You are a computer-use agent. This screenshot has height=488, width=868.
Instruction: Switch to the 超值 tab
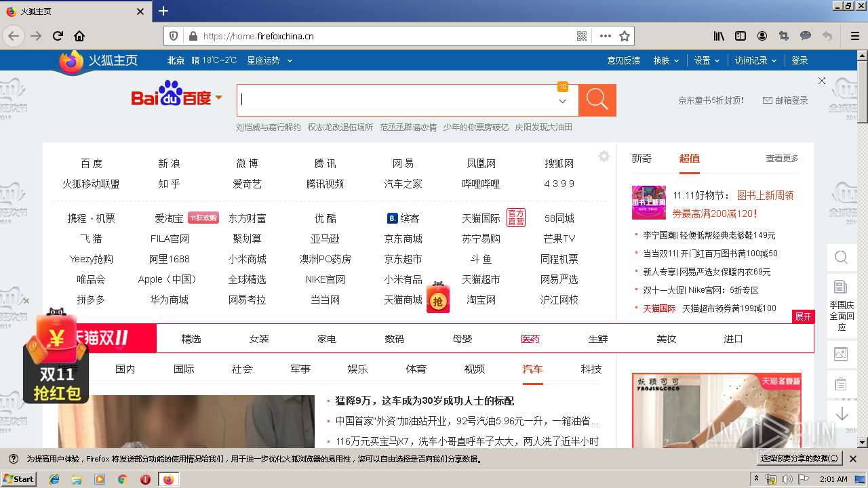689,158
